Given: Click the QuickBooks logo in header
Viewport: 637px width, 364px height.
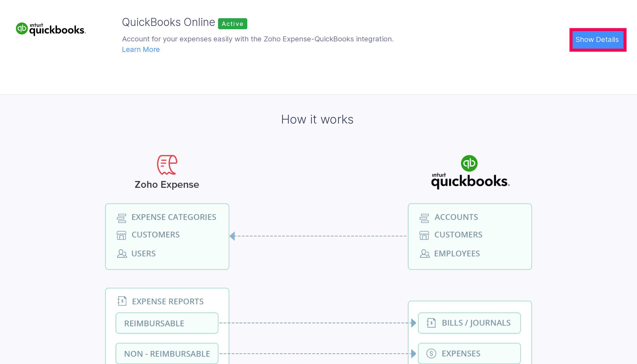Looking at the screenshot, I should pos(51,29).
